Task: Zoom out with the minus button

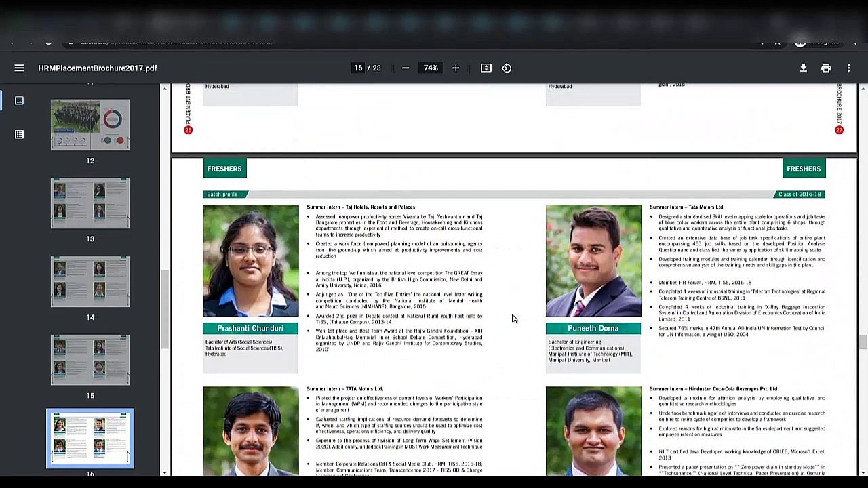Action: [406, 68]
